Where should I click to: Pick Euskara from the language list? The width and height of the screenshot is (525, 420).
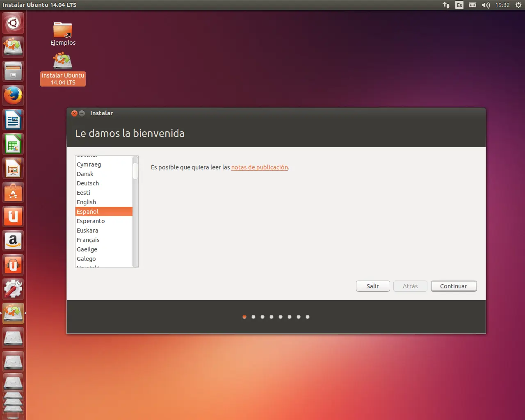pos(104,231)
